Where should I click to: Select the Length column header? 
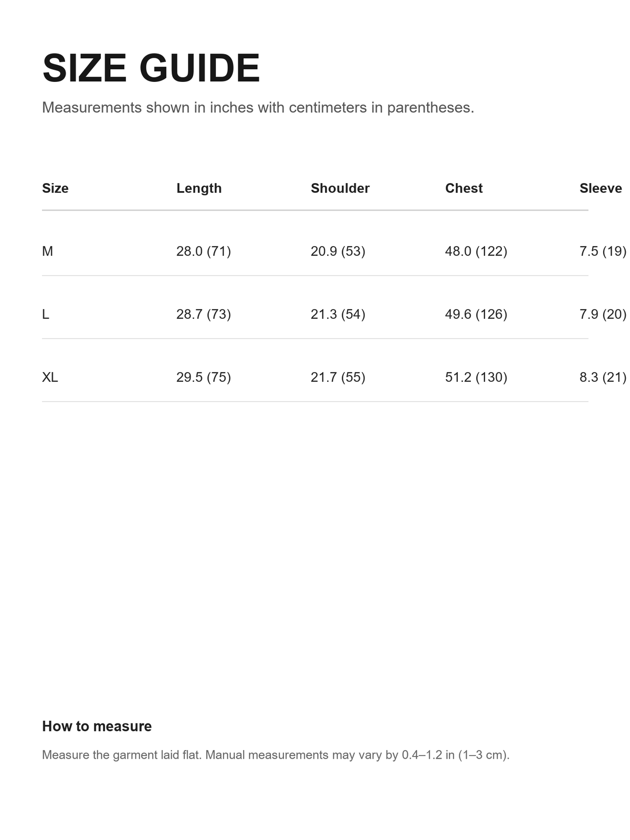pos(199,188)
